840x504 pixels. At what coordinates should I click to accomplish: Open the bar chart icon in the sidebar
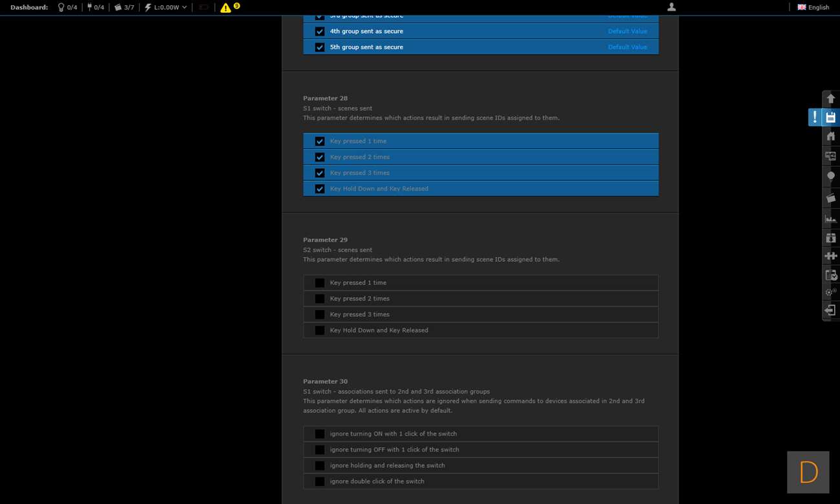[x=831, y=218]
